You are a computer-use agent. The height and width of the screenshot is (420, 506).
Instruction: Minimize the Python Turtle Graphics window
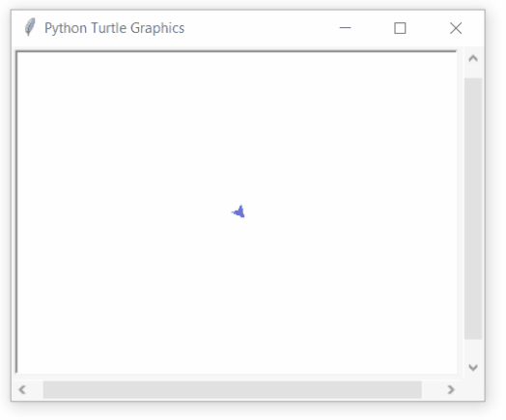(x=345, y=28)
